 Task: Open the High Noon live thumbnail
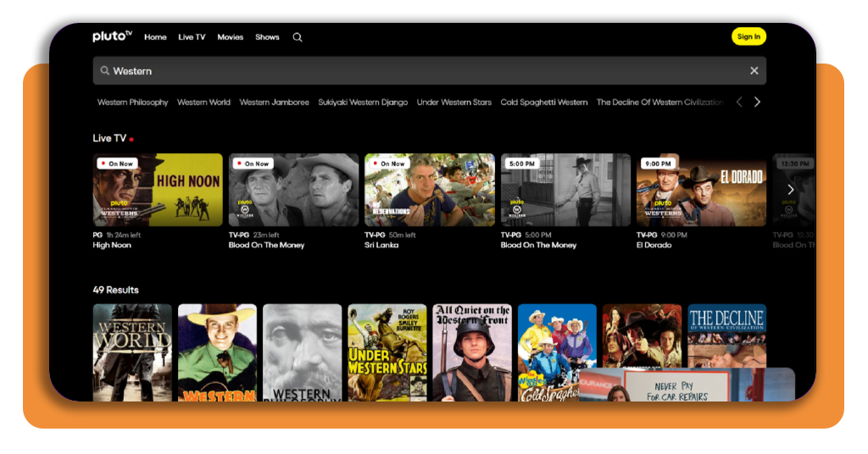[x=158, y=190]
